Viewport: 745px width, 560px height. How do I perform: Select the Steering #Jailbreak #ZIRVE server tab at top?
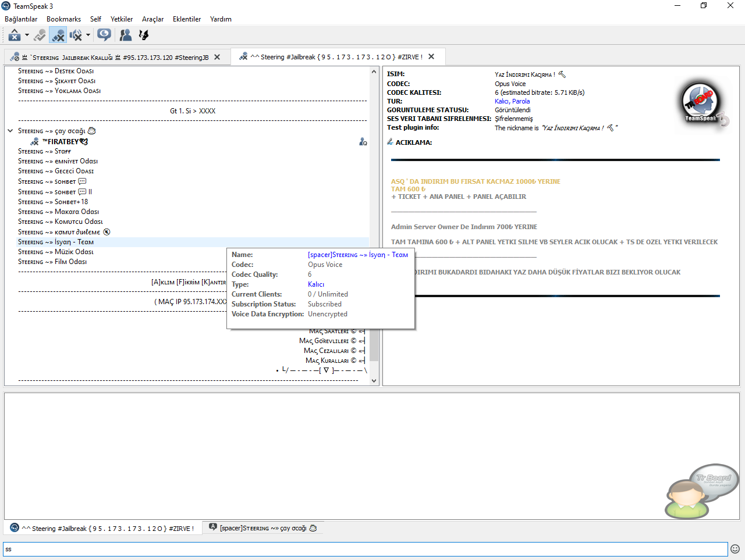[x=337, y=57]
